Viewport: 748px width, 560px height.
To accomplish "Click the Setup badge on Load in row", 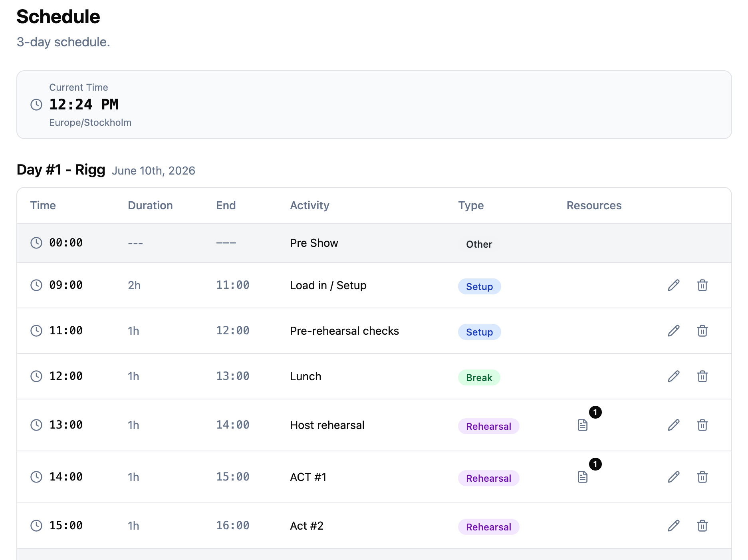I will [479, 286].
